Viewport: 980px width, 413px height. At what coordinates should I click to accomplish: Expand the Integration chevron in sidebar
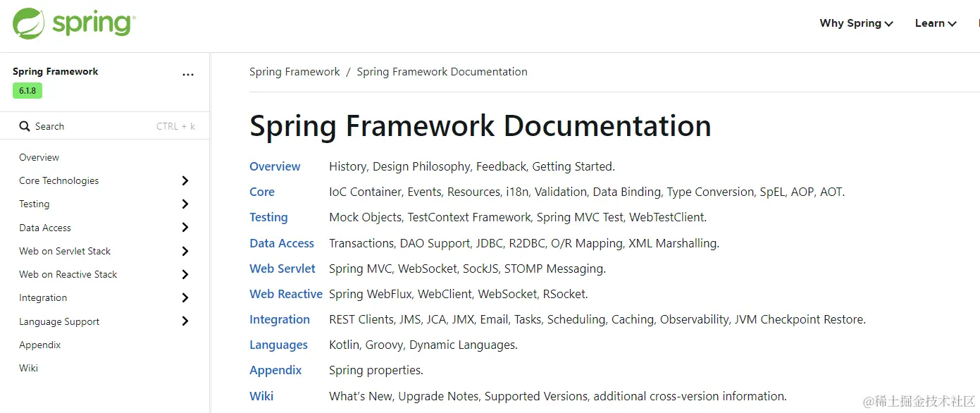pyautogui.click(x=185, y=297)
